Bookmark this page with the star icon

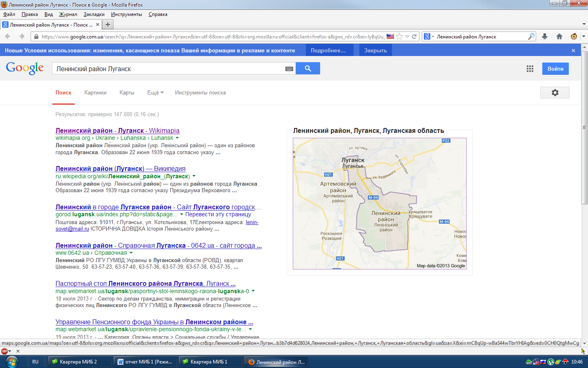click(399, 36)
